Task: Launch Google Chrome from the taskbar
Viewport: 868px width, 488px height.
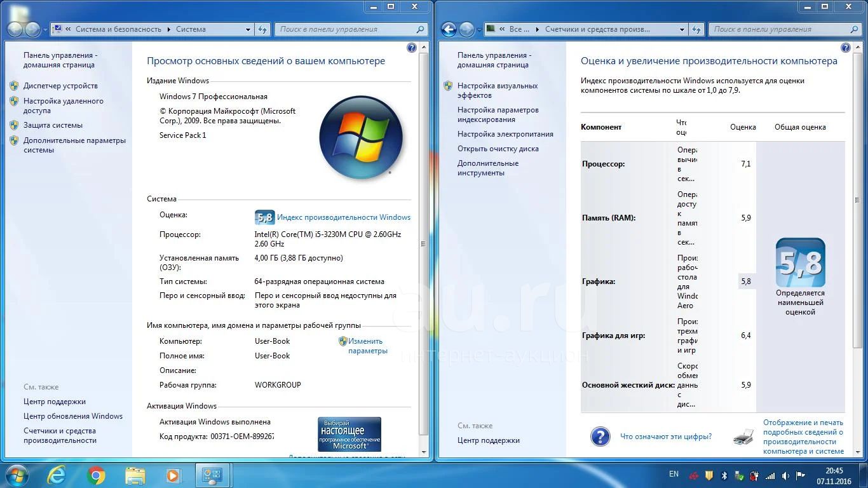Action: click(x=96, y=475)
